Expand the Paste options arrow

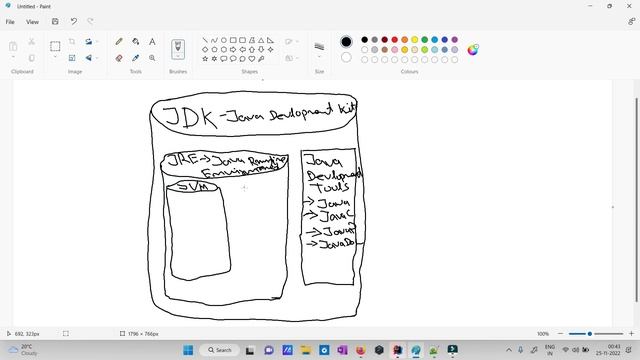point(13,57)
